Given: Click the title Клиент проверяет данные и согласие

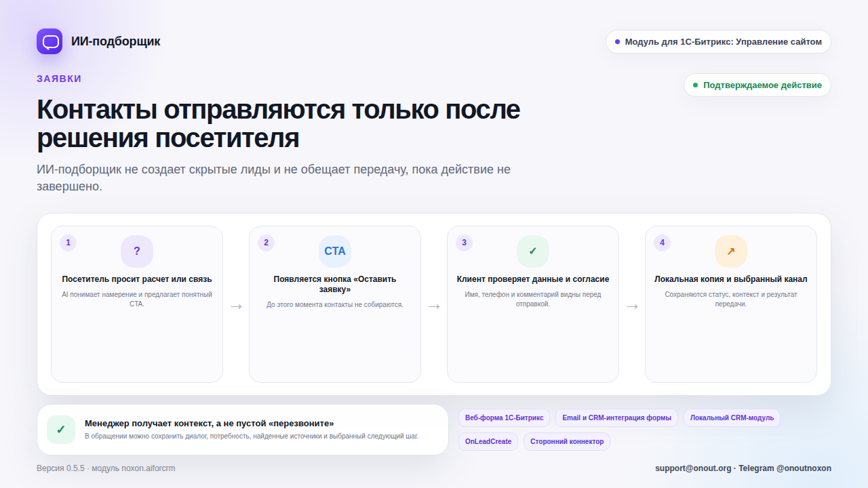Looking at the screenshot, I should point(533,279).
